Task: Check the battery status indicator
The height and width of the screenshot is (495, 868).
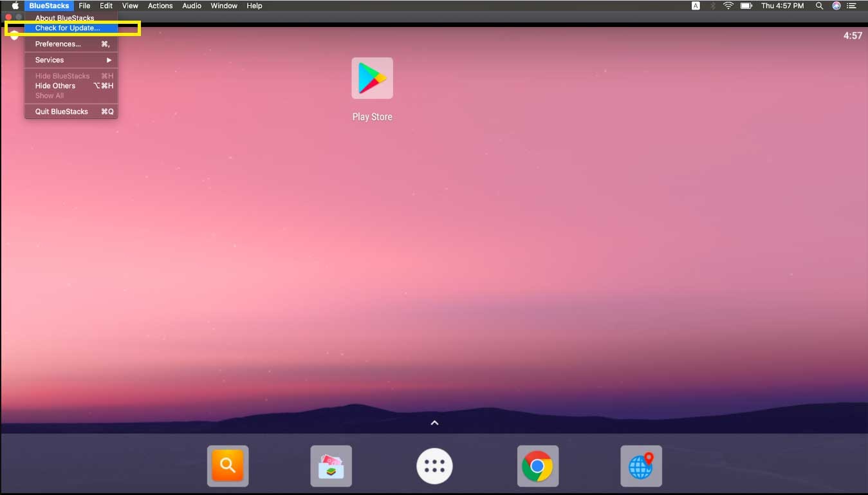Action: (746, 5)
